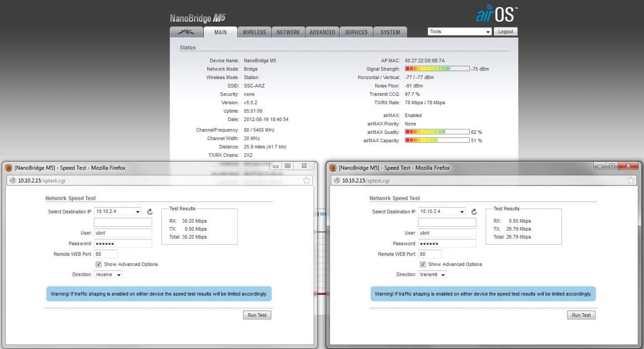Screen dimensions: 644x349
Task: Run Test in the right transmit window
Action: tap(581, 315)
